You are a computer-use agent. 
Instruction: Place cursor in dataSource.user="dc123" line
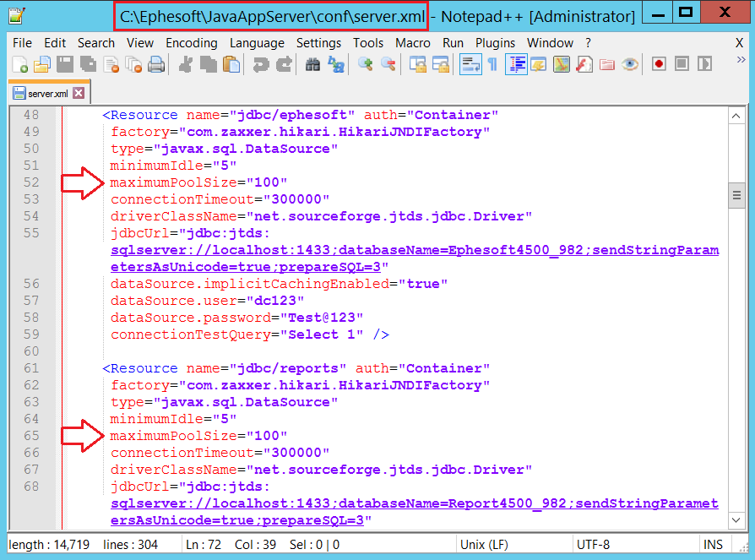coord(207,301)
